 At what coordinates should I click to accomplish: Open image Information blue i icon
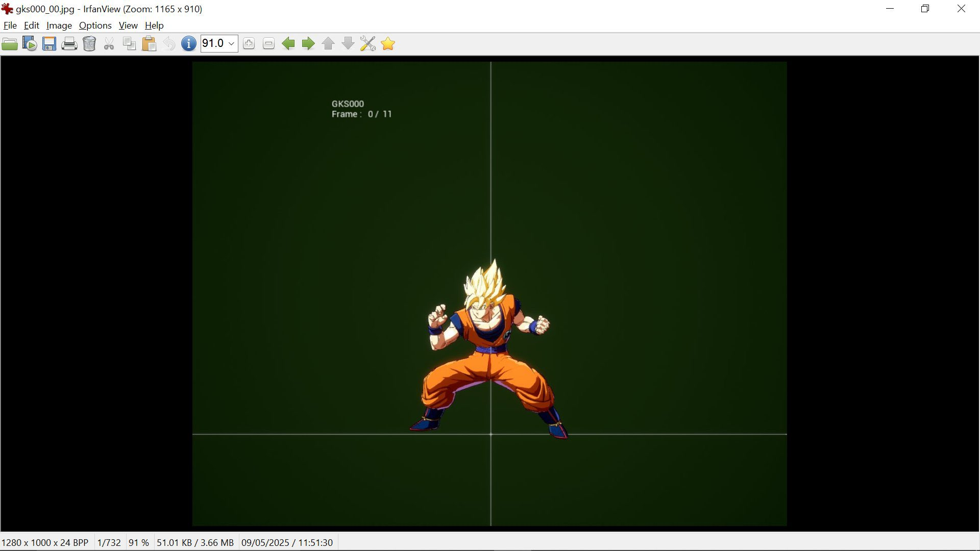tap(188, 44)
